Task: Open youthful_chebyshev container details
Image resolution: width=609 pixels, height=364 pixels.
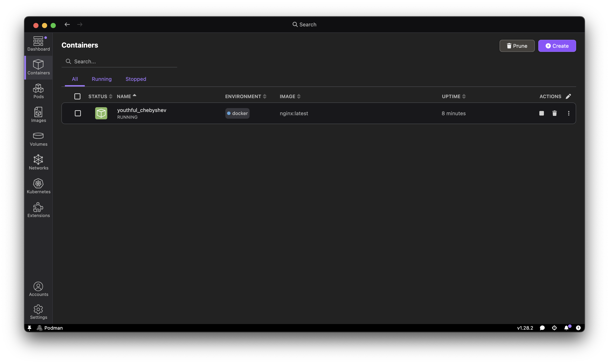Action: coord(142,110)
